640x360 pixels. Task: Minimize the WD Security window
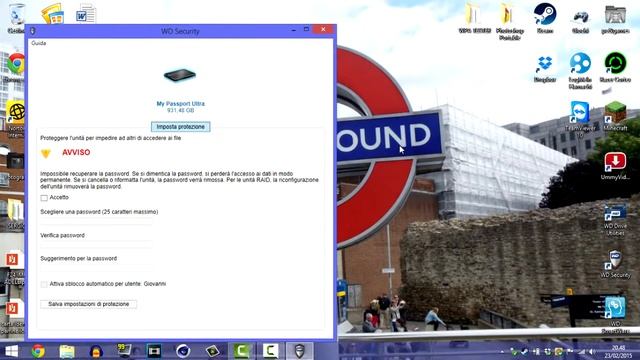click(294, 29)
